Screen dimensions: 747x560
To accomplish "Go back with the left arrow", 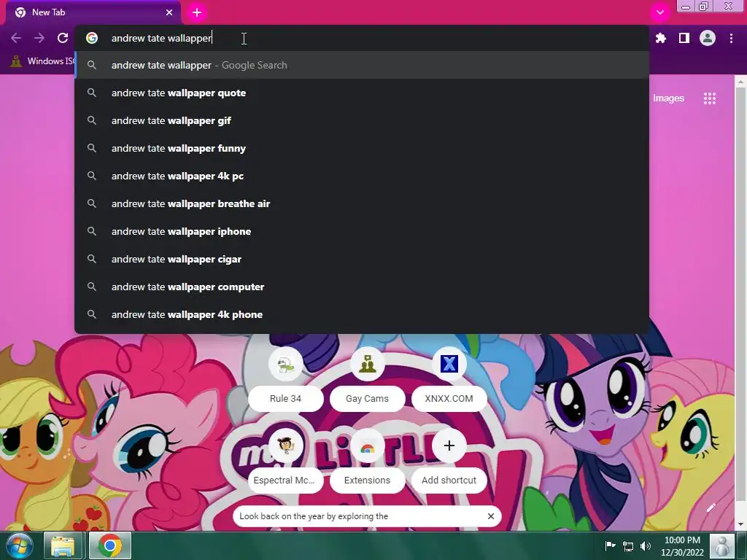I will click(x=16, y=38).
